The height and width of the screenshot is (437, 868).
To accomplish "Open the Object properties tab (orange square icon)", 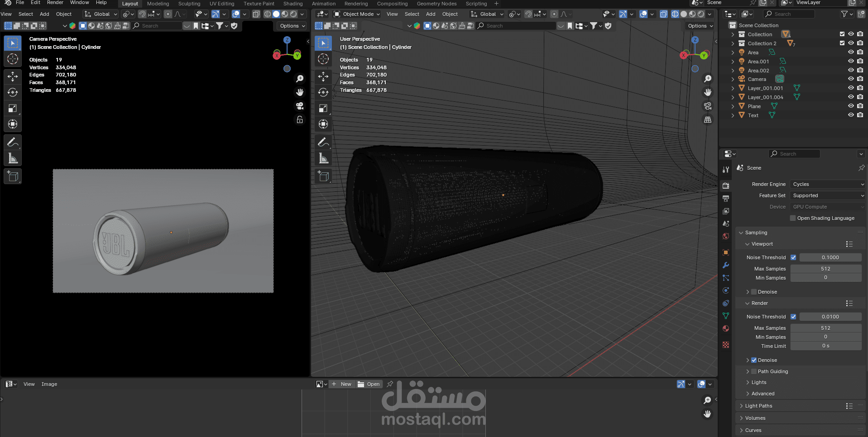I will coord(726,252).
